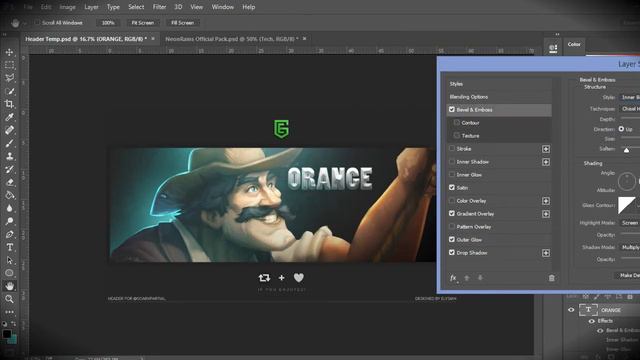Open the Edit Toolbar three-dots menu
This screenshot has width=640, height=360.
pyautogui.click(x=9, y=312)
